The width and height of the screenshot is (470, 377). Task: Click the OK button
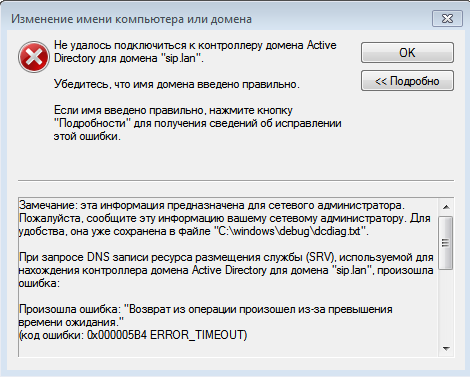point(407,53)
